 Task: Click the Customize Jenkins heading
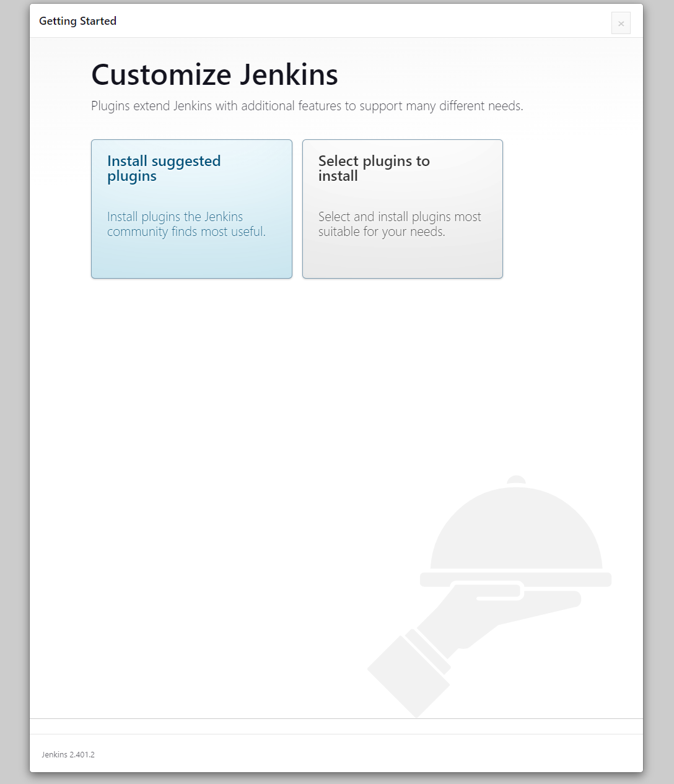tap(214, 75)
